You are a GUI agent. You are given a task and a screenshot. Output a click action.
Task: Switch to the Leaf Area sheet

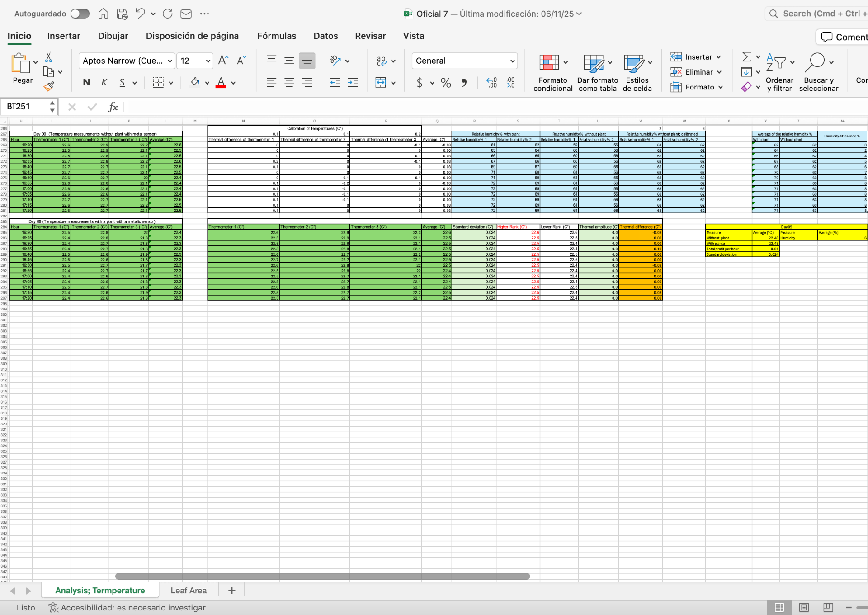tap(189, 590)
